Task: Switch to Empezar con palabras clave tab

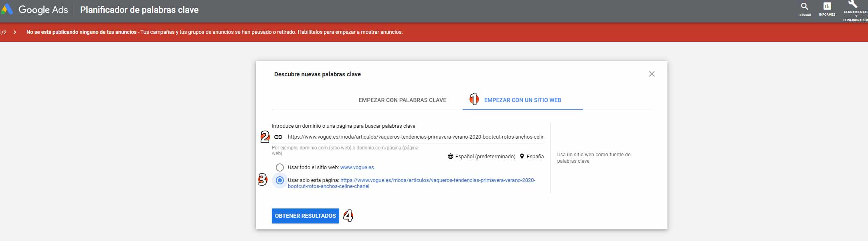Action: 402,100
